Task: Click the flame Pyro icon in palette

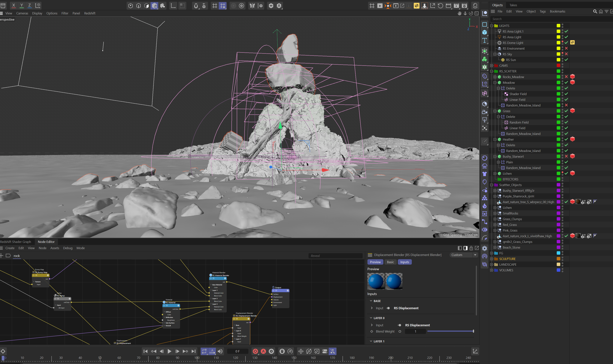Action: point(484,206)
